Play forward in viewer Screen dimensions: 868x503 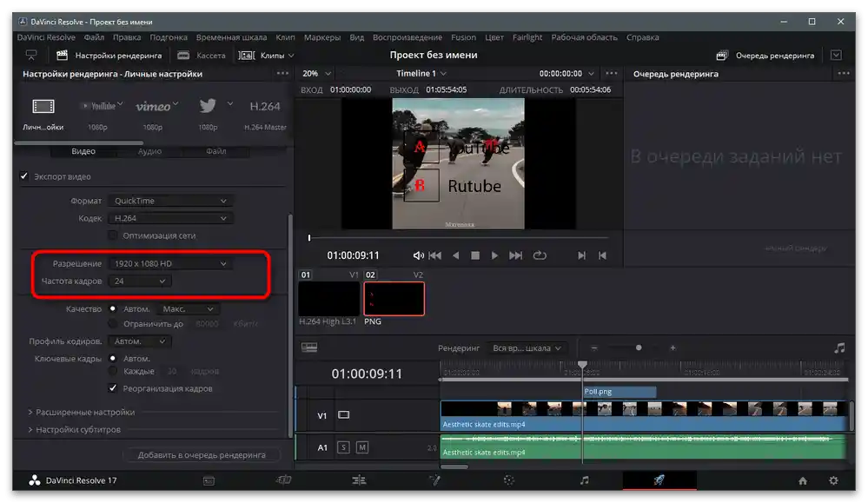(494, 255)
